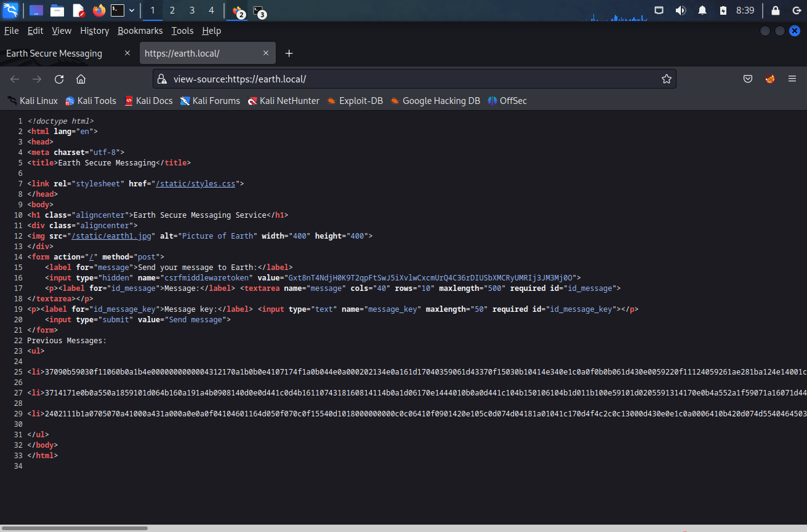The height and width of the screenshot is (532, 807).
Task: Click the title text Earth Secure Messaging
Action: (106, 162)
